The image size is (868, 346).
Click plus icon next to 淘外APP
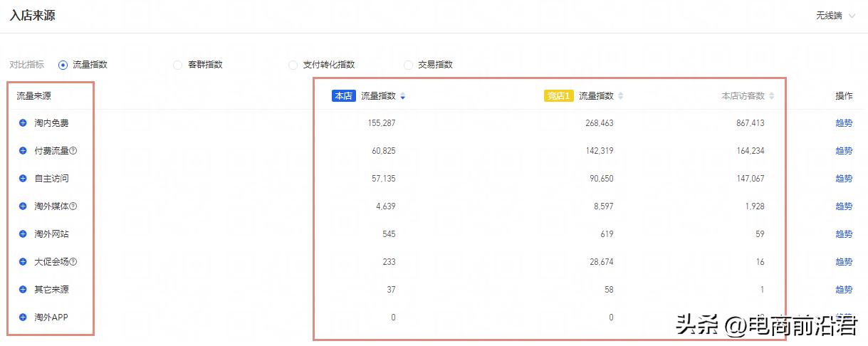point(23,318)
